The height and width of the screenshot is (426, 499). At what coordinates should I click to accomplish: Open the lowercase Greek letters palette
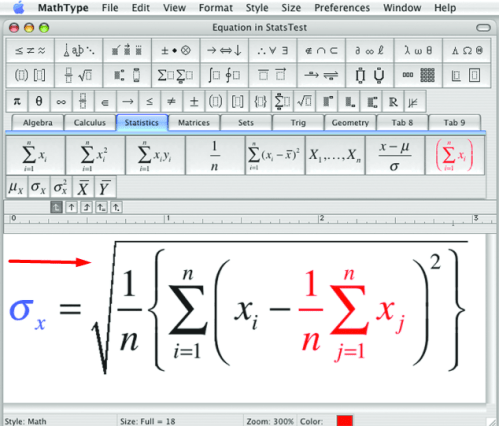point(418,50)
